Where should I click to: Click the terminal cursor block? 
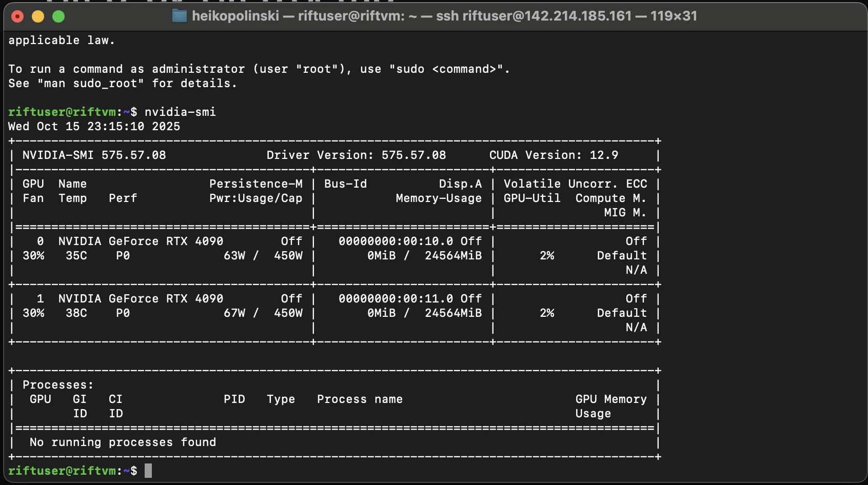tap(149, 471)
